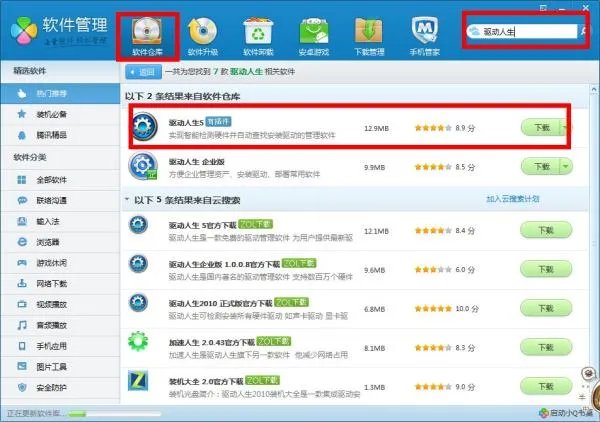Click the 有插件 tag on 驱动人生5
The width and height of the screenshot is (600, 422).
[218, 122]
